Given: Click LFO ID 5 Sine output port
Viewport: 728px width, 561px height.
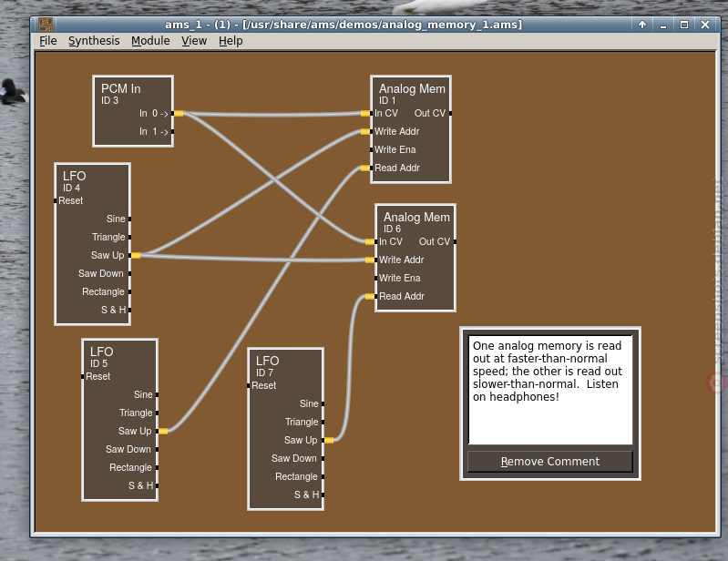Looking at the screenshot, I should 157,394.
